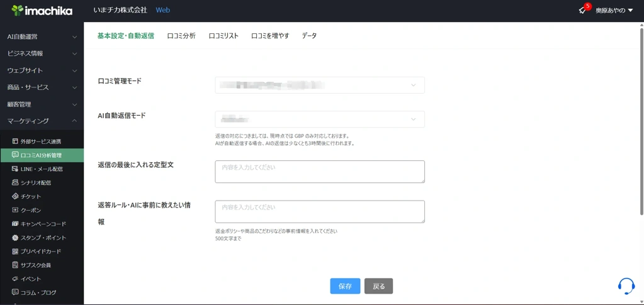644x305 pixels.
Task: Open サブスク会員 menu item text
Action: coord(36,265)
